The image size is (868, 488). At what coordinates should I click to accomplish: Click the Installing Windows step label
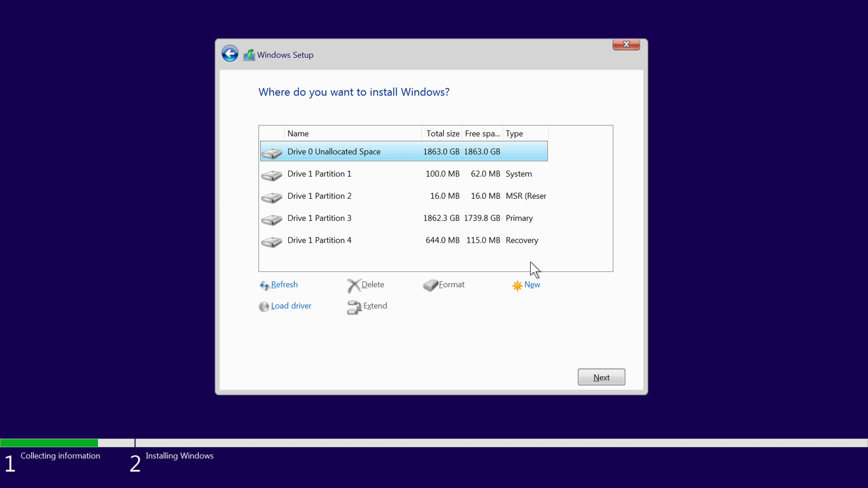click(180, 456)
